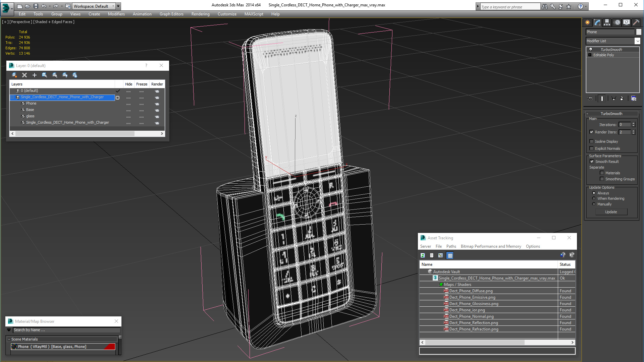The width and height of the screenshot is (644, 362).
Task: Open the Modifier List dropdown
Action: coord(637,41)
